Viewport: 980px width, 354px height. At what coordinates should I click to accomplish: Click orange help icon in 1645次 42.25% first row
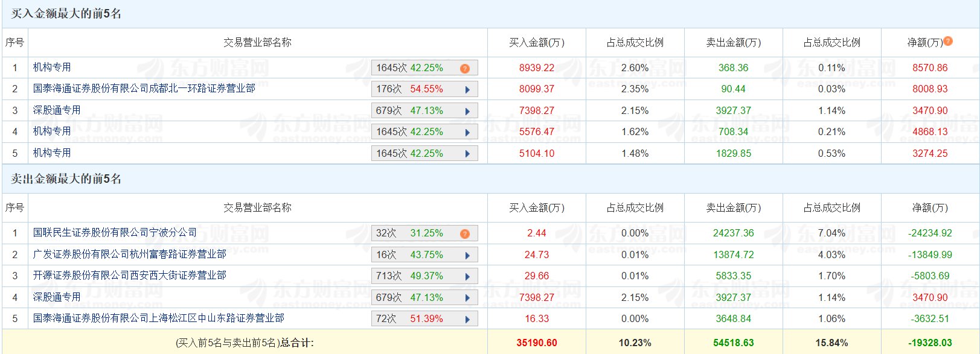click(x=464, y=68)
